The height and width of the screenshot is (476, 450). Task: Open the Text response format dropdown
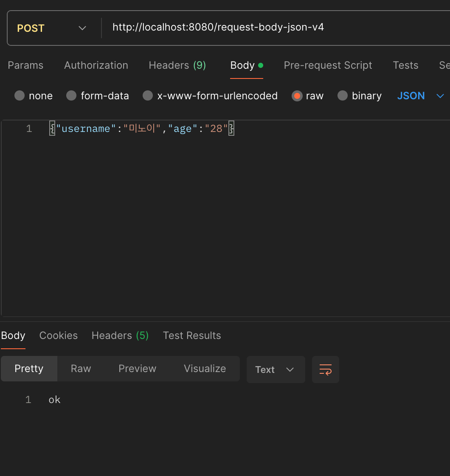(x=276, y=370)
